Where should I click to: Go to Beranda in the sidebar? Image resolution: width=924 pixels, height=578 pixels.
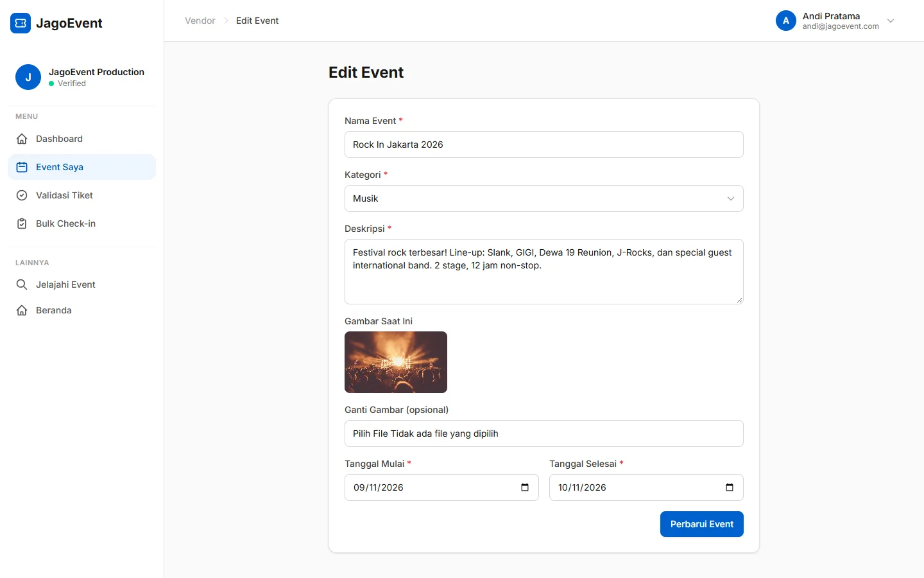(x=82, y=310)
